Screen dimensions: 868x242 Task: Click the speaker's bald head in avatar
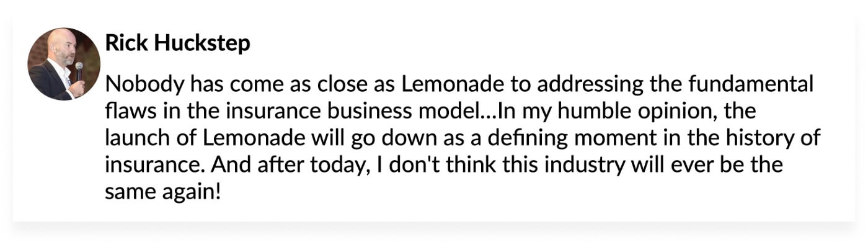pyautogui.click(x=61, y=43)
